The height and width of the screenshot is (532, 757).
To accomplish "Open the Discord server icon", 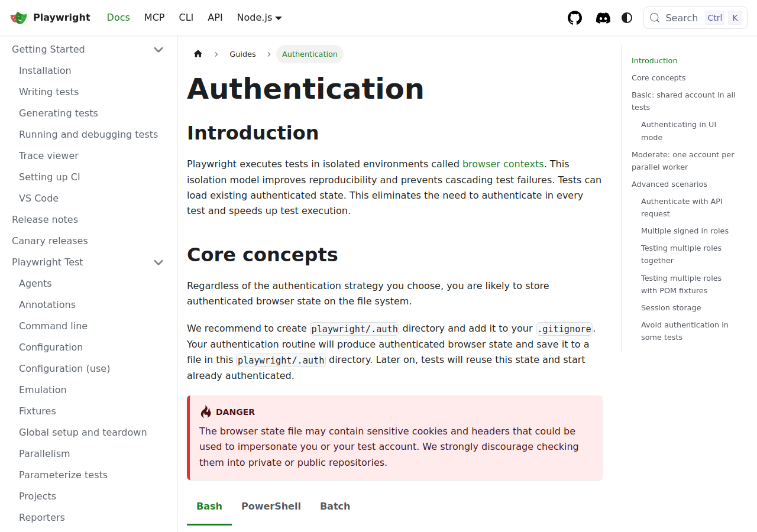I will click(603, 18).
